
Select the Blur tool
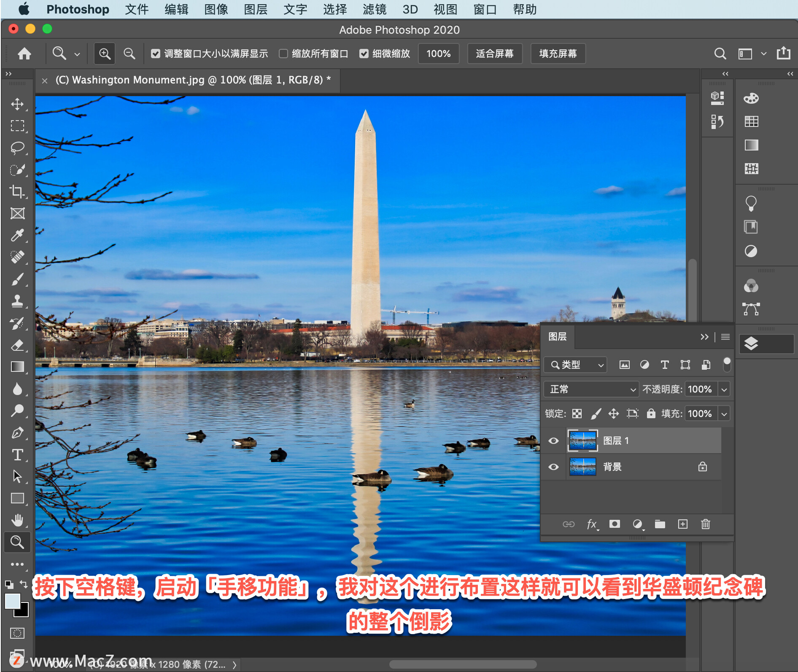coord(17,389)
